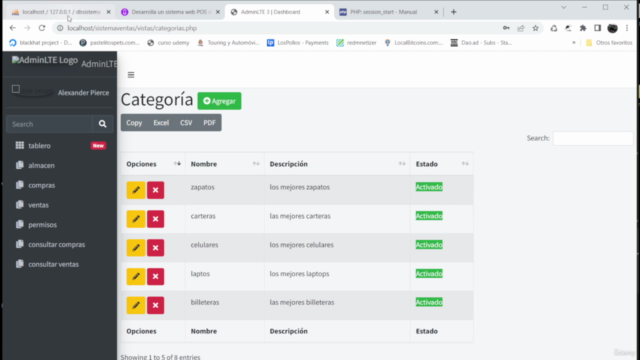This screenshot has height=360, width=640.
Task: Focus the sidebar Search field
Action: coord(49,124)
